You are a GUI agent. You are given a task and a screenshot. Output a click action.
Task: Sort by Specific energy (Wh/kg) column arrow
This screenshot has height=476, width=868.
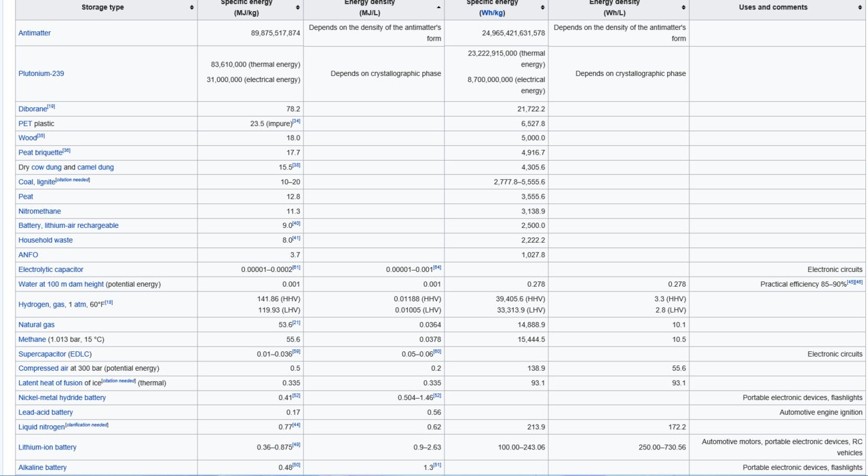click(542, 7)
